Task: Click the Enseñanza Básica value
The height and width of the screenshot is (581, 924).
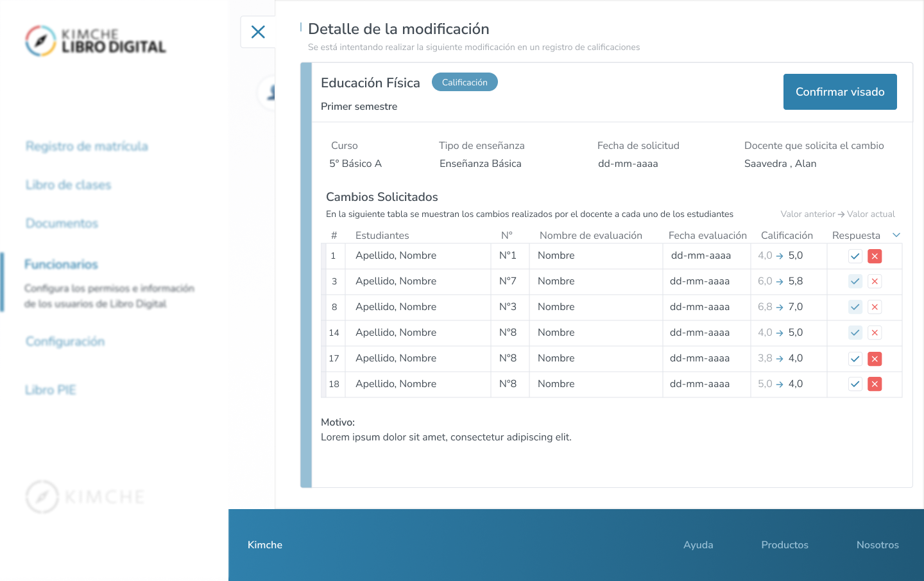Action: [481, 164]
